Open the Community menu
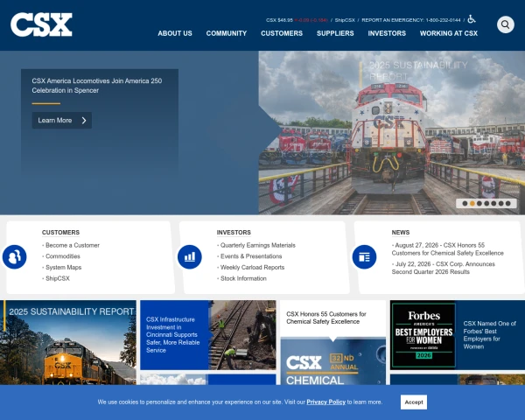525x420 pixels. click(227, 33)
